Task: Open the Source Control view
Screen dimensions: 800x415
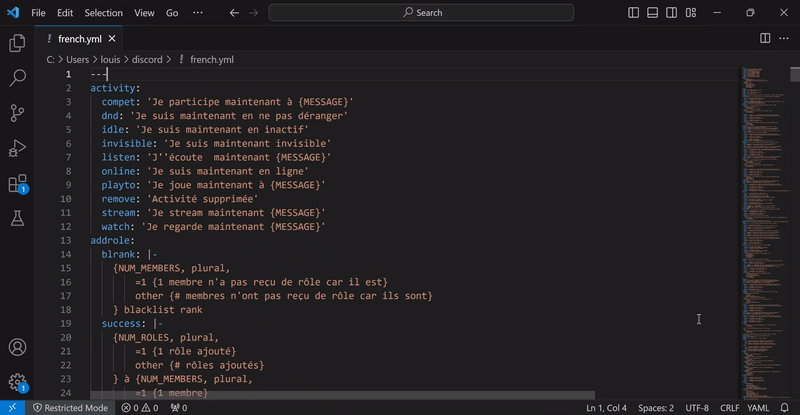Action: 17,113
